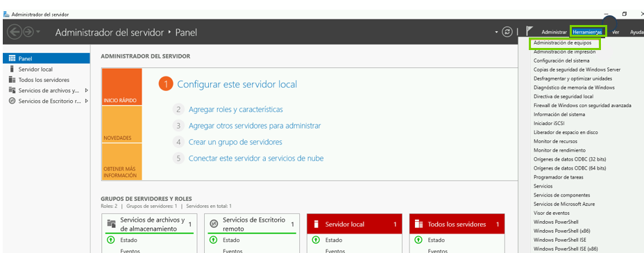Click Todos los servidores sidebar icon

(12, 80)
